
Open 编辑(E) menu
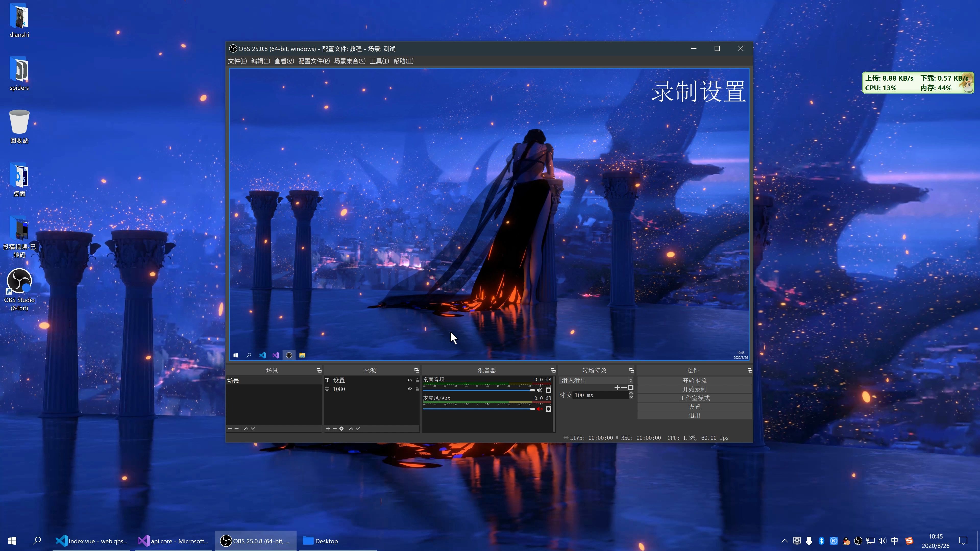click(x=261, y=61)
